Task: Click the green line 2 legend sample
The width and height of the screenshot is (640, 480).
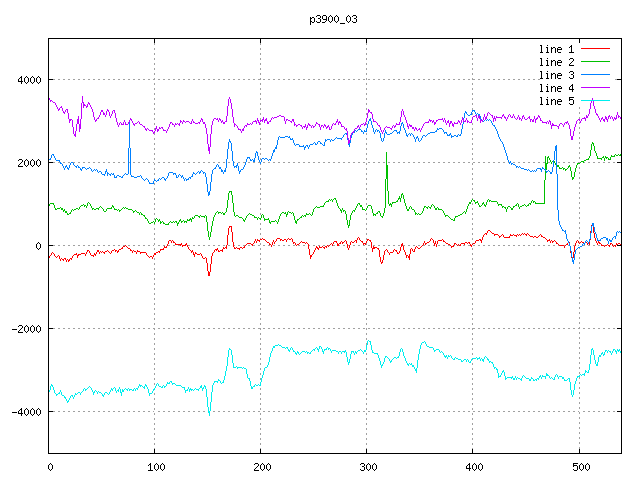Action: point(595,62)
